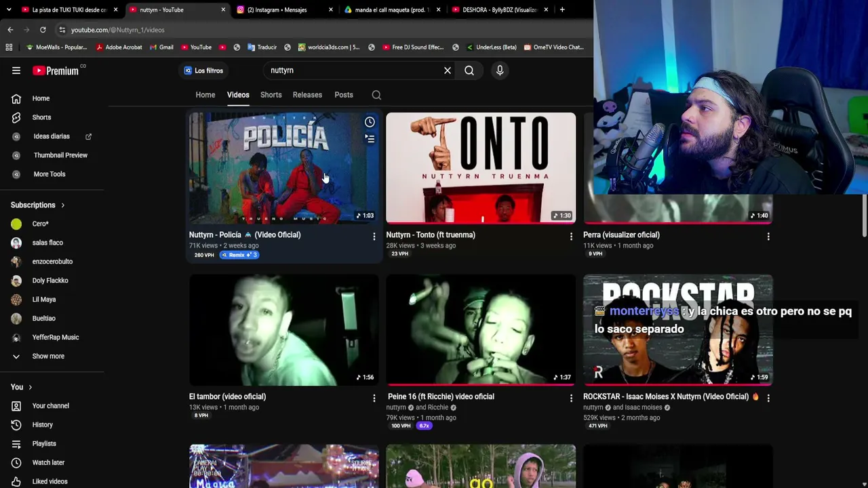Switch to the channel Shorts tab
This screenshot has width=868, height=488.
[271, 95]
